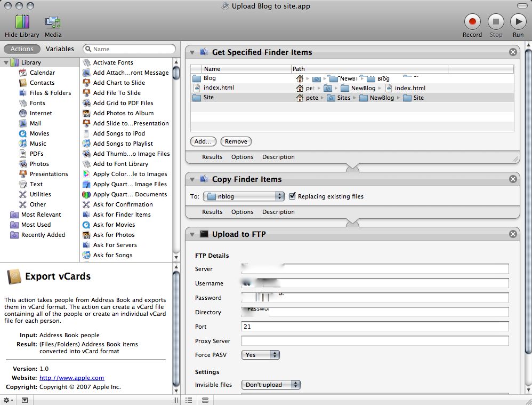Show Results for Get Specified Finder Items
The height and width of the screenshot is (405, 532).
212,157
